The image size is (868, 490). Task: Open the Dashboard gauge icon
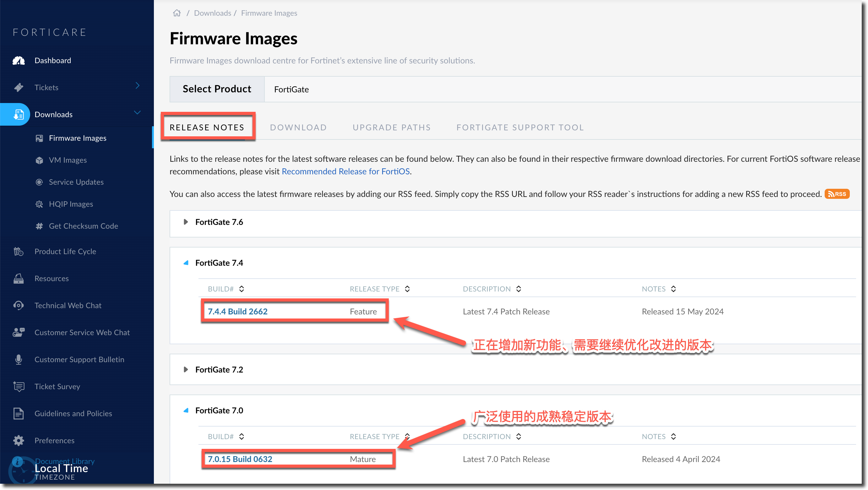click(19, 61)
